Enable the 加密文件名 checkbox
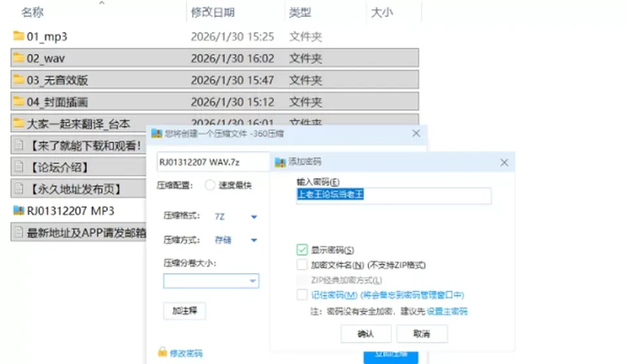The image size is (628, 364). pyautogui.click(x=302, y=265)
